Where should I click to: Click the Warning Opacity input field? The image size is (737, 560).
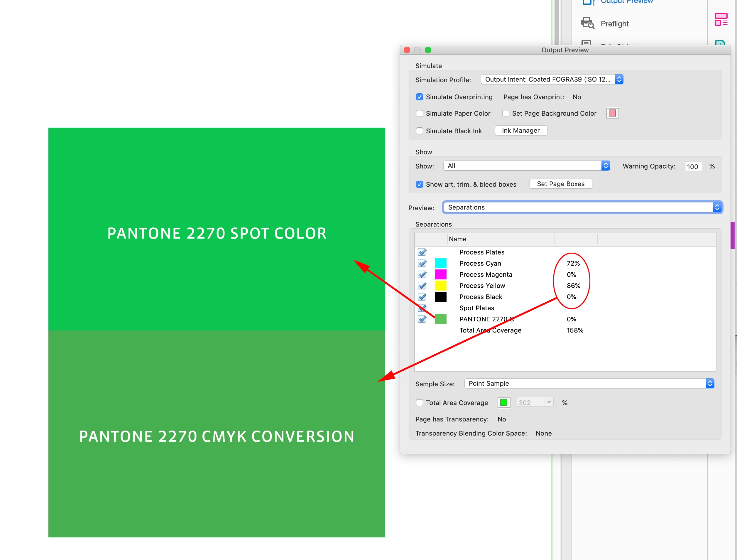point(693,166)
